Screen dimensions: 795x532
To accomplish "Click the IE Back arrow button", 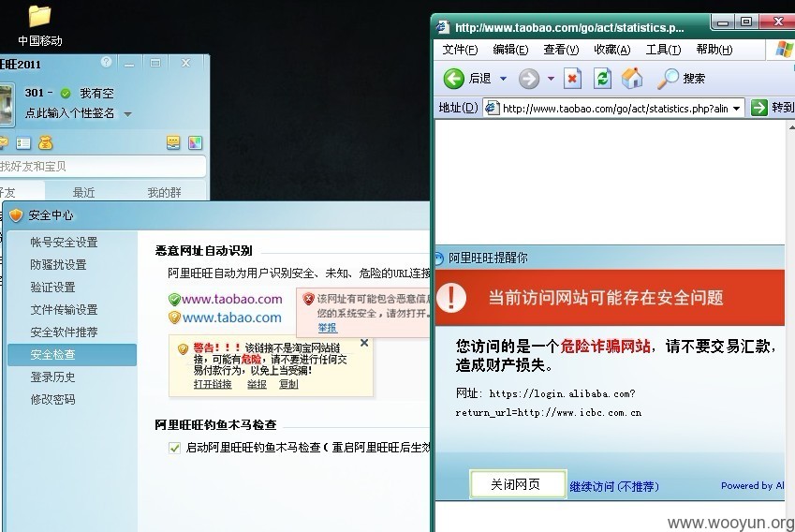I will (x=454, y=79).
